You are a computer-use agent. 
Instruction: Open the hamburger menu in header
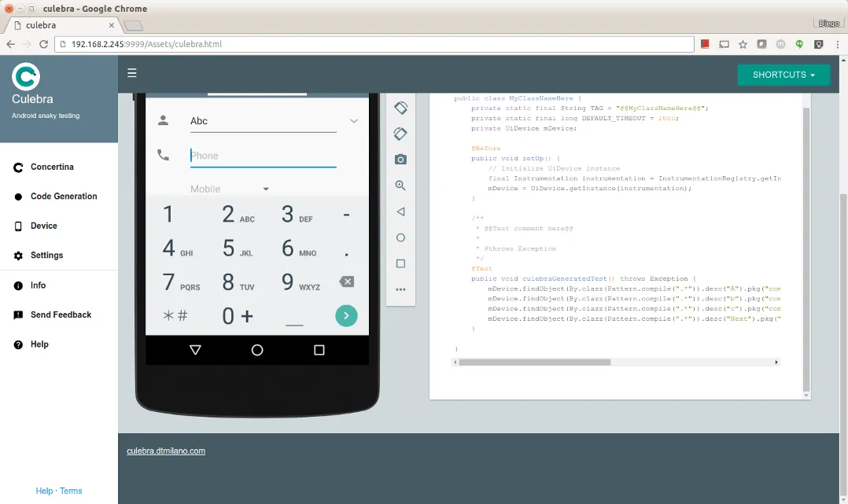132,73
